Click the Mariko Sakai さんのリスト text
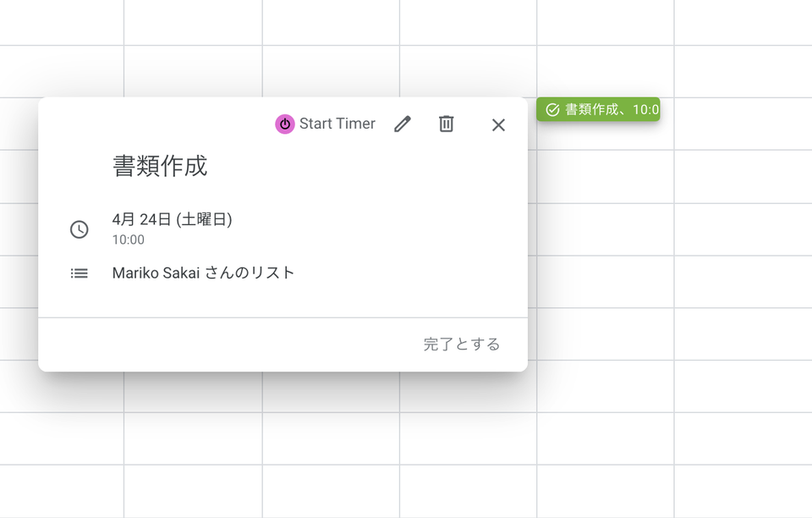 click(204, 273)
